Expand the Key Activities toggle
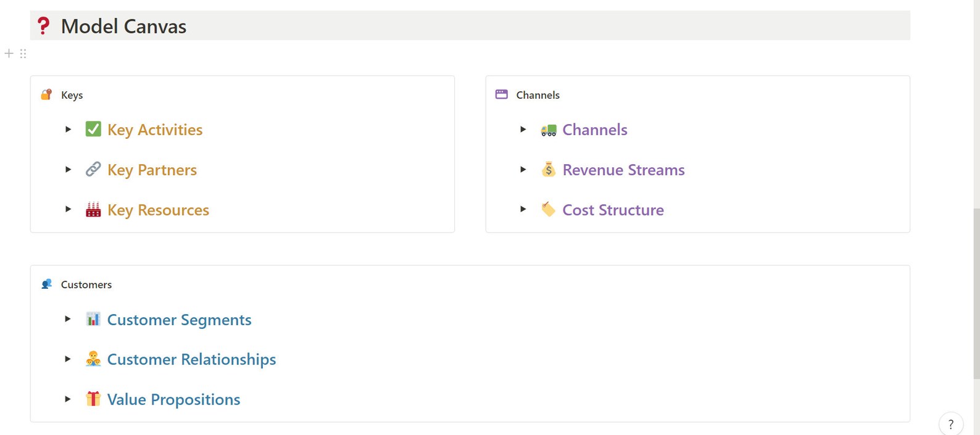Viewport: 980px width, 435px height. tap(68, 129)
